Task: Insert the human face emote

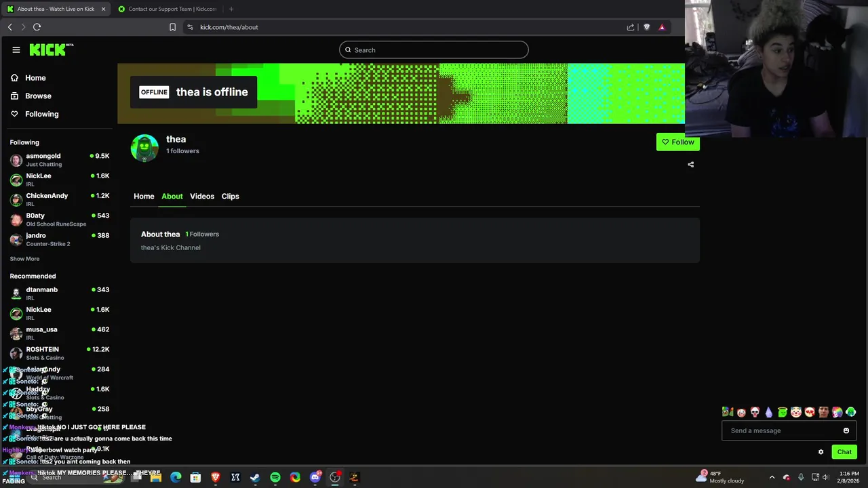Action: pos(823,412)
